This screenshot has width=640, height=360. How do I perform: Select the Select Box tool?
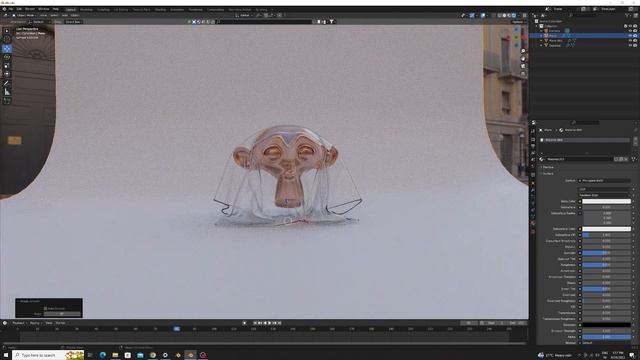(x=7, y=31)
